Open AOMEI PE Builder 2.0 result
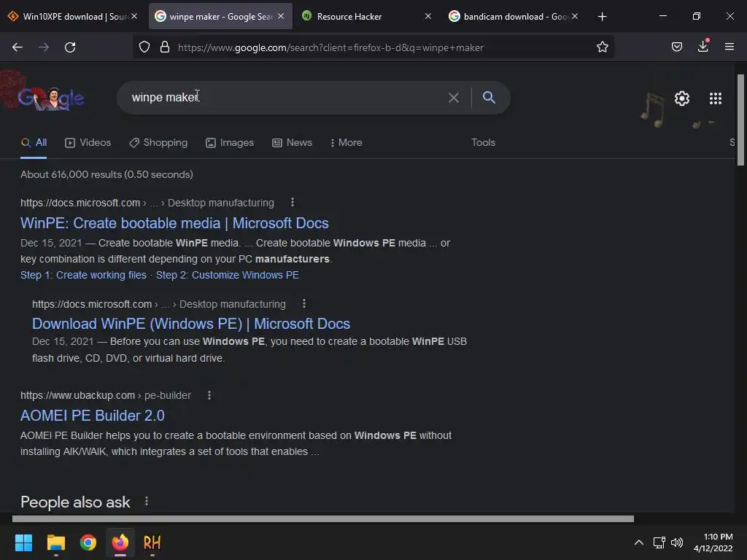This screenshot has height=560, width=747. [x=93, y=416]
